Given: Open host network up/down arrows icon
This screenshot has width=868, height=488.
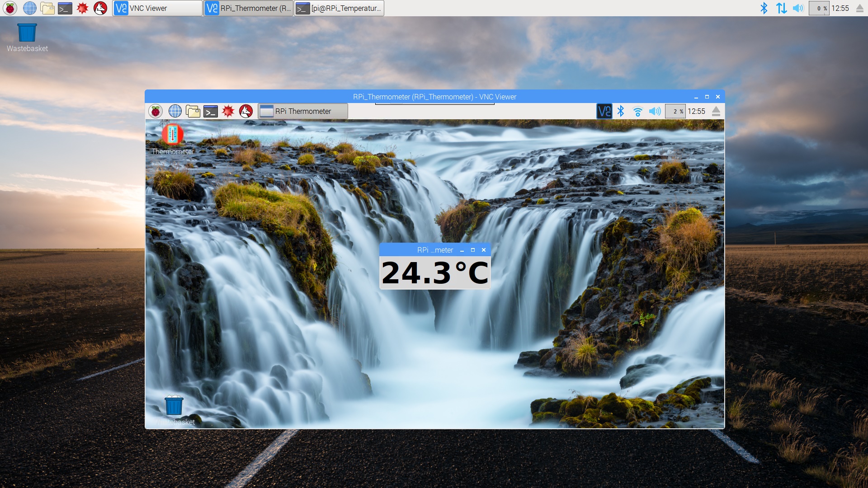Looking at the screenshot, I should [781, 8].
